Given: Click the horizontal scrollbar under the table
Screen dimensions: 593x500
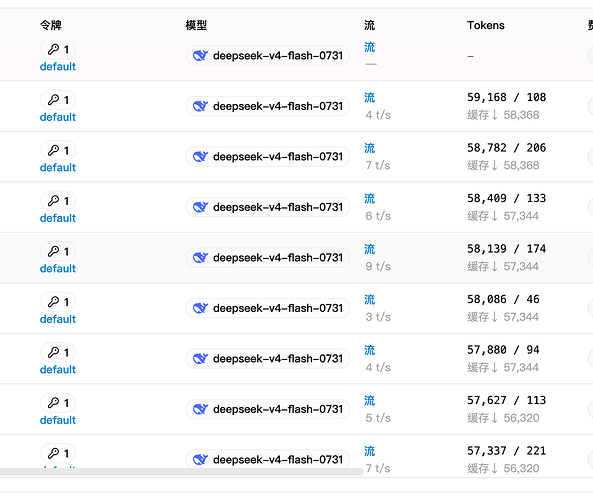Looking at the screenshot, I should click(182, 472).
